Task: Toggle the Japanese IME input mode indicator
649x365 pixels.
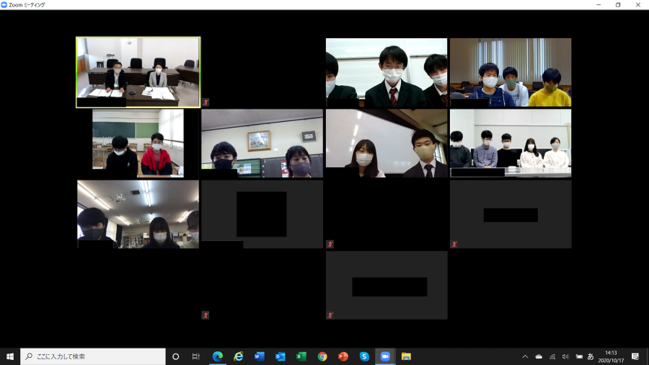Action: pos(591,356)
